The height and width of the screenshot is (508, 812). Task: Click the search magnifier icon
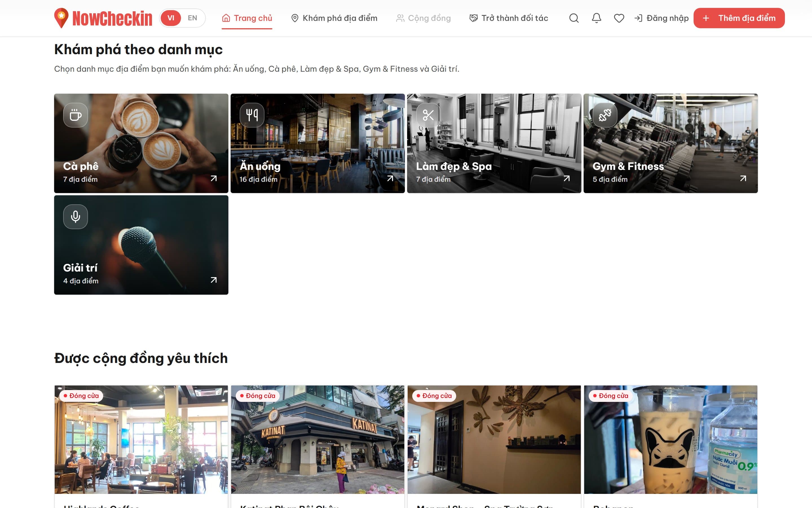point(574,18)
